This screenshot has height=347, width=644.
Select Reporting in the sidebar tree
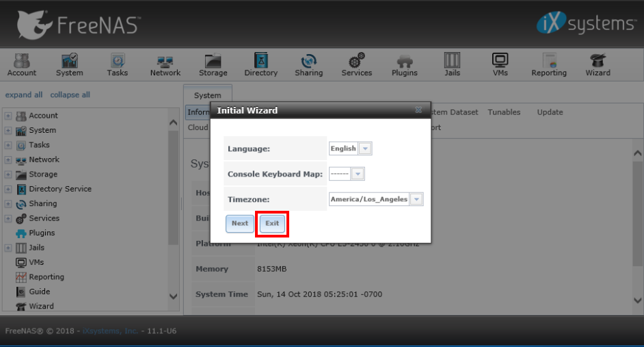tap(46, 277)
